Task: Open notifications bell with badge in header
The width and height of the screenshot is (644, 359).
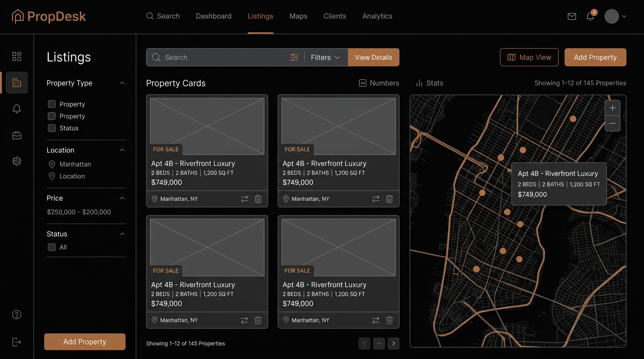Action: pos(591,16)
